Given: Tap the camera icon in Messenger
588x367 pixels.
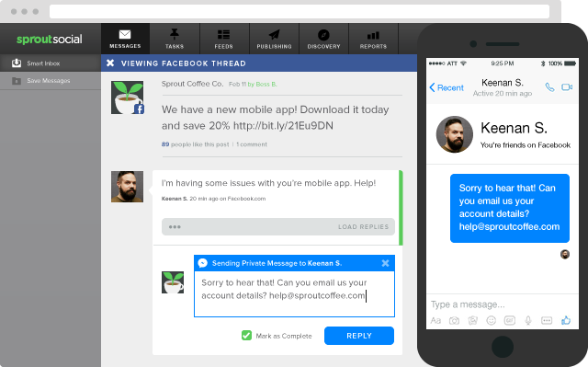Looking at the screenshot, I should (x=454, y=320).
